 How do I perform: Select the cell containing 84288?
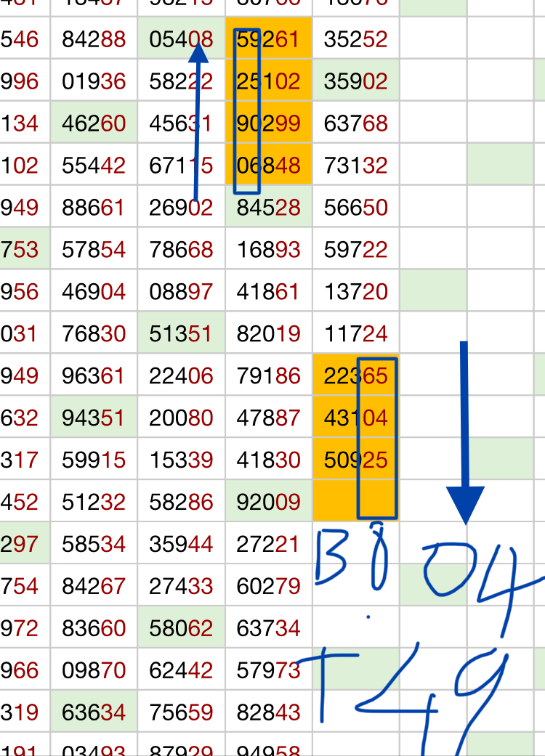tap(94, 38)
